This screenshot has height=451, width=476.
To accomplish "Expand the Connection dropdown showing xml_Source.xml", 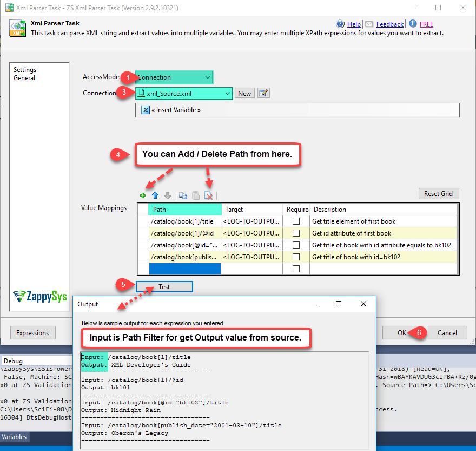I will tap(227, 93).
